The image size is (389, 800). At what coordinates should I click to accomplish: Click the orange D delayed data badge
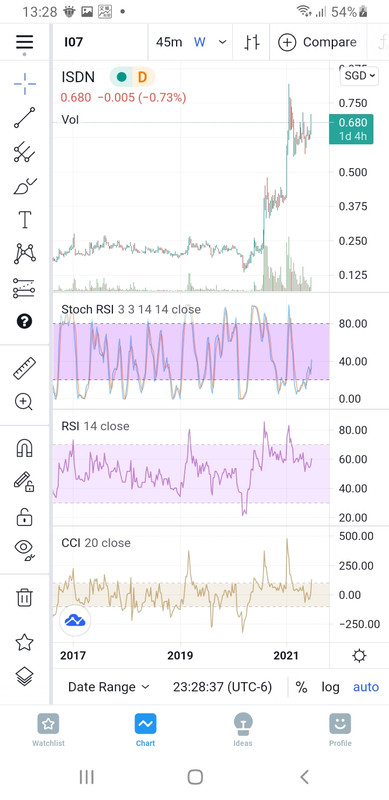[142, 78]
